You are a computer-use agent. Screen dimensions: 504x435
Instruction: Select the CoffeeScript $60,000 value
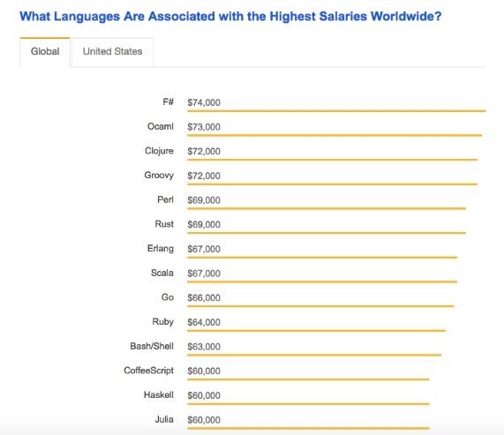(x=204, y=371)
